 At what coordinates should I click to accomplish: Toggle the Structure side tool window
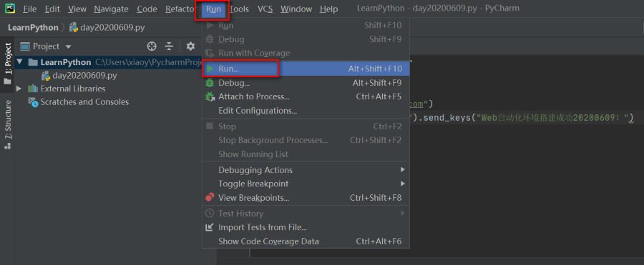click(x=7, y=124)
